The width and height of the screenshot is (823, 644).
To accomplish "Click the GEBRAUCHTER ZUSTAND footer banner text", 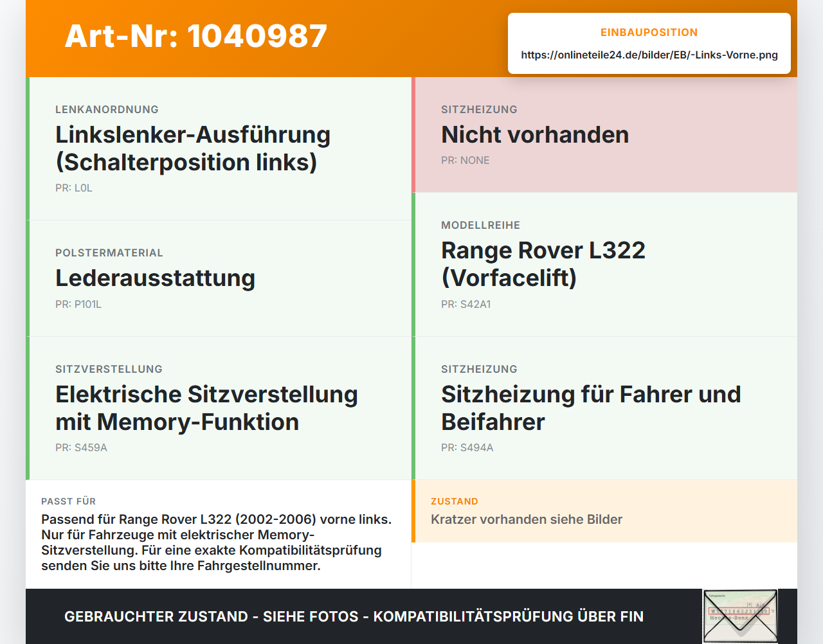I will pyautogui.click(x=354, y=616).
